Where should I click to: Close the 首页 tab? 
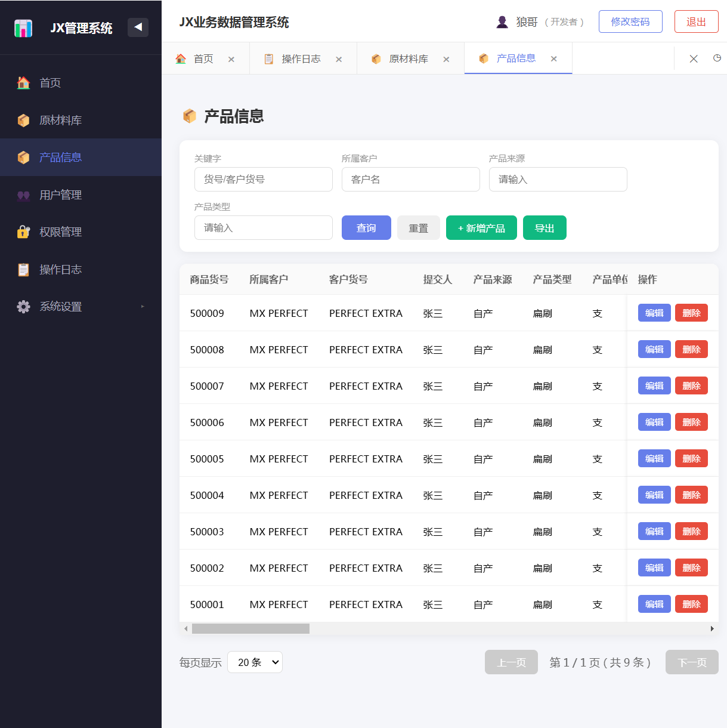click(x=231, y=59)
